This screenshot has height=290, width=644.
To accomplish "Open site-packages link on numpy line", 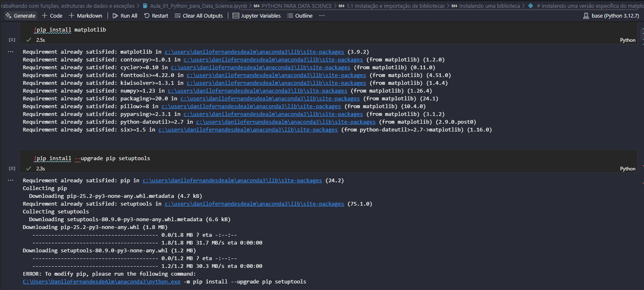I will point(257,91).
